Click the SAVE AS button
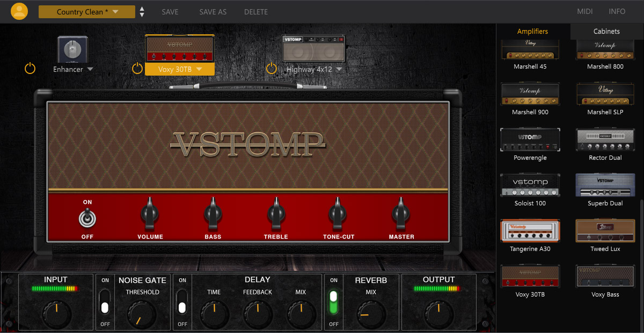The image size is (644, 333). point(213,11)
